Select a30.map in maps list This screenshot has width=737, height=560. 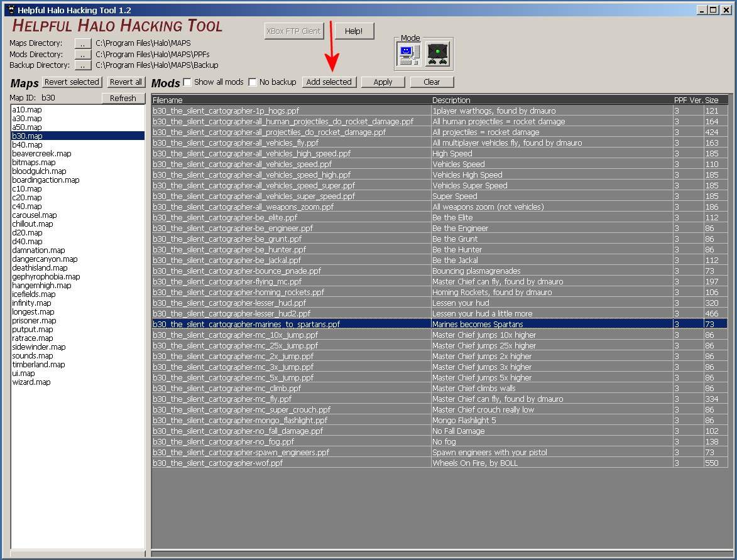coord(78,119)
